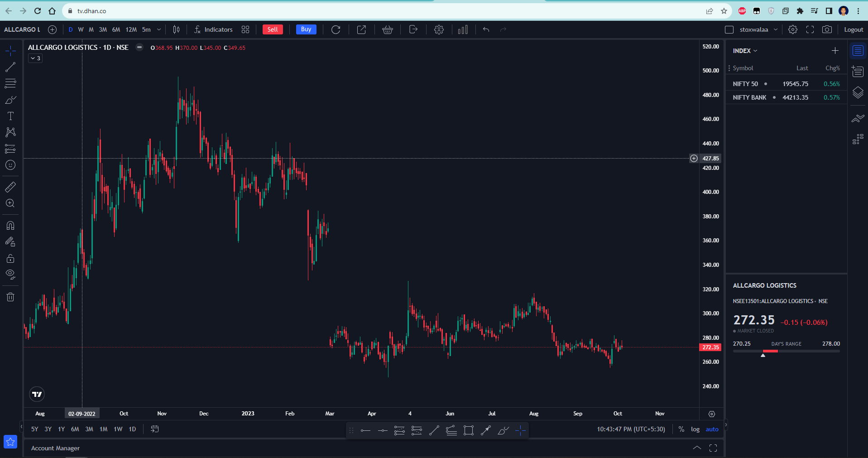Image resolution: width=868 pixels, height=458 pixels.
Task: Select NIFTY 50 in watchlist
Action: [x=786, y=84]
